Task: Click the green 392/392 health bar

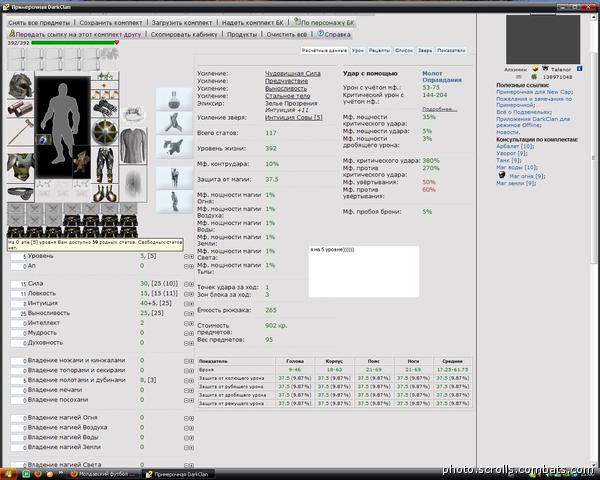Action: coord(73,43)
